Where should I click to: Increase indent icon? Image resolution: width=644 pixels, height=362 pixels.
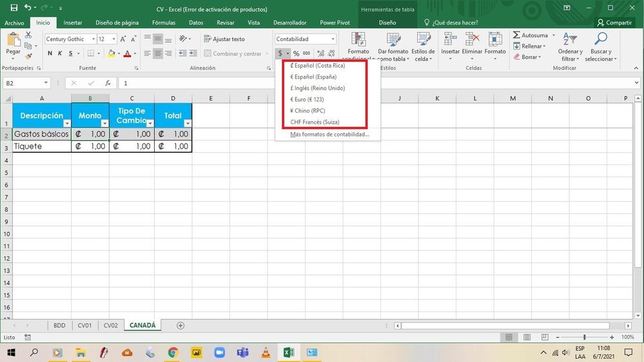[193, 53]
